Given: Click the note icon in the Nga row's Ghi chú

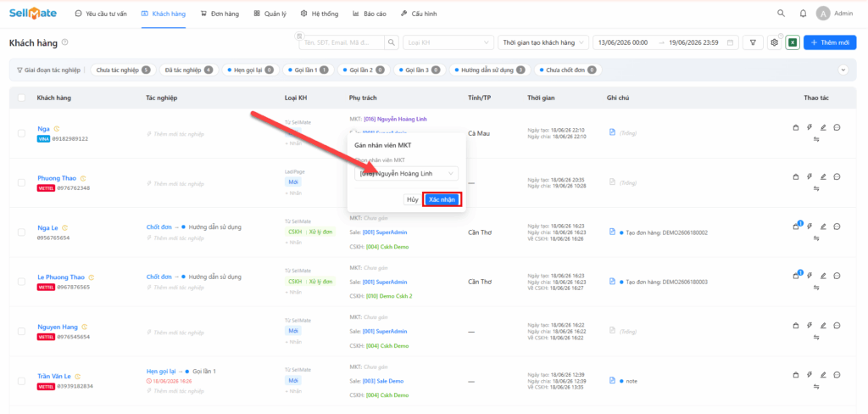Looking at the screenshot, I should pyautogui.click(x=612, y=132).
